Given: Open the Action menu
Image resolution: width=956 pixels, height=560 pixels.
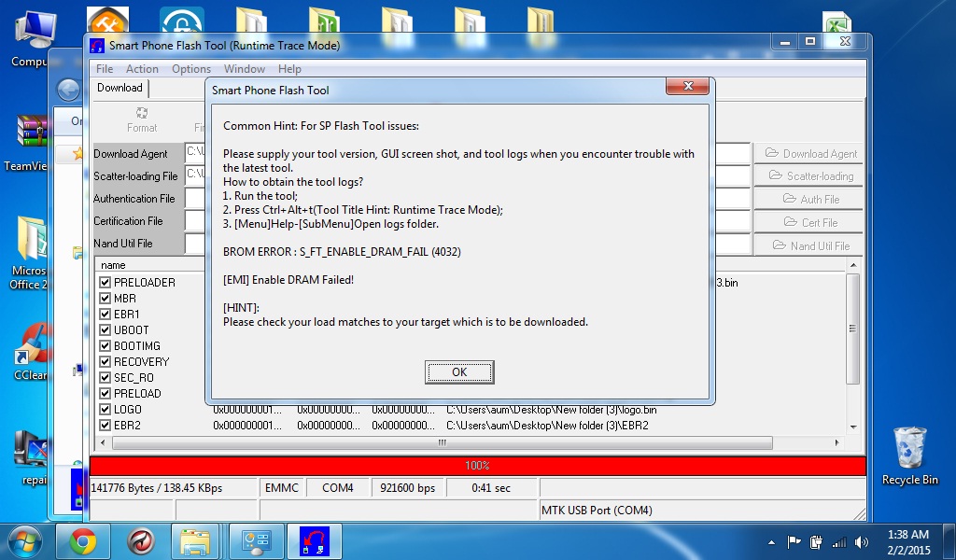Looking at the screenshot, I should pos(142,69).
